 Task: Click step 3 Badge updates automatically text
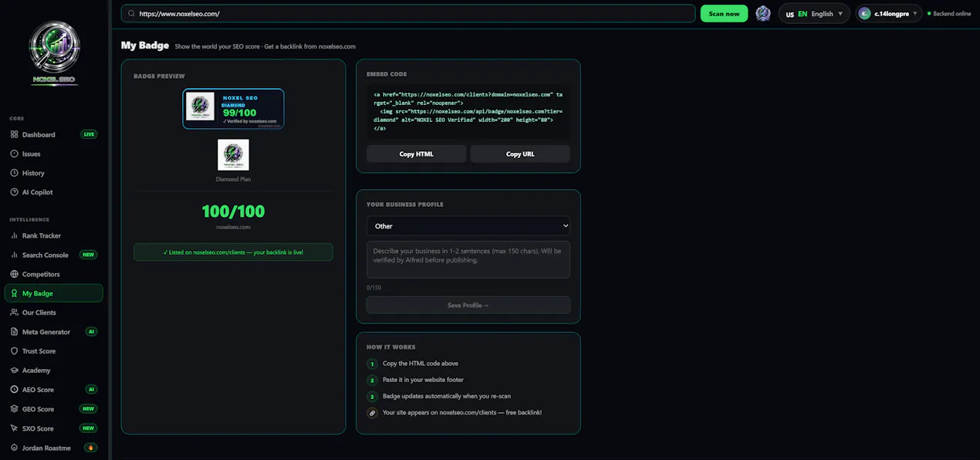[x=447, y=396]
